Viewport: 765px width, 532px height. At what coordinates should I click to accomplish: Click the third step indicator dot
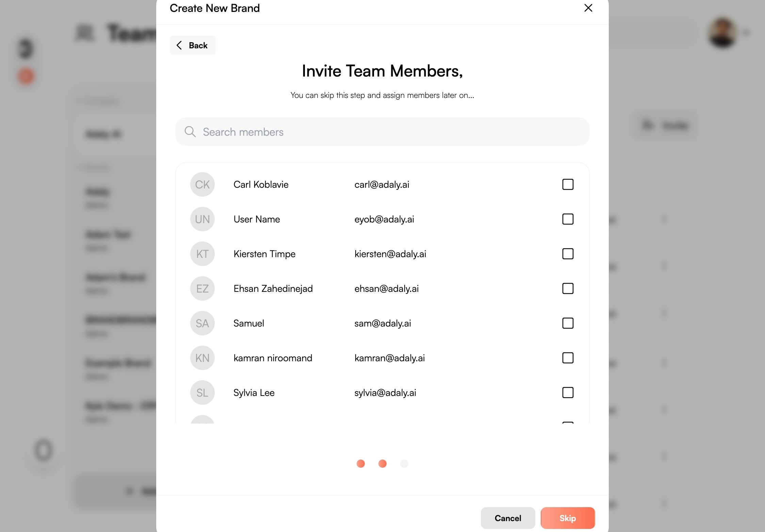click(404, 463)
